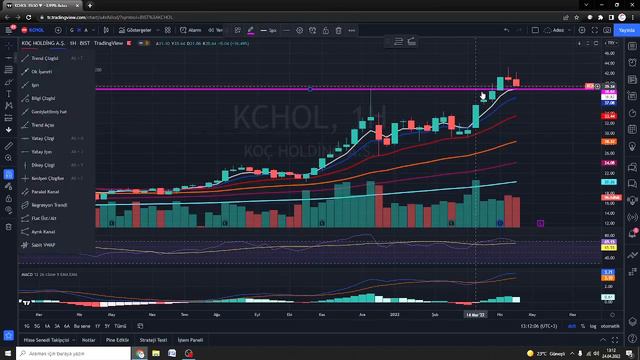The image size is (640, 360).
Task: Click the purple line color pencil swatch
Action: pos(251,30)
